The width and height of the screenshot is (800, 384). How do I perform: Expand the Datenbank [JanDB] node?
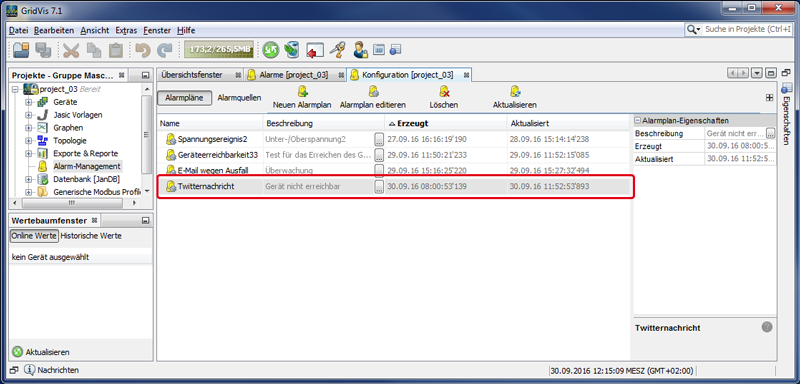(28, 180)
